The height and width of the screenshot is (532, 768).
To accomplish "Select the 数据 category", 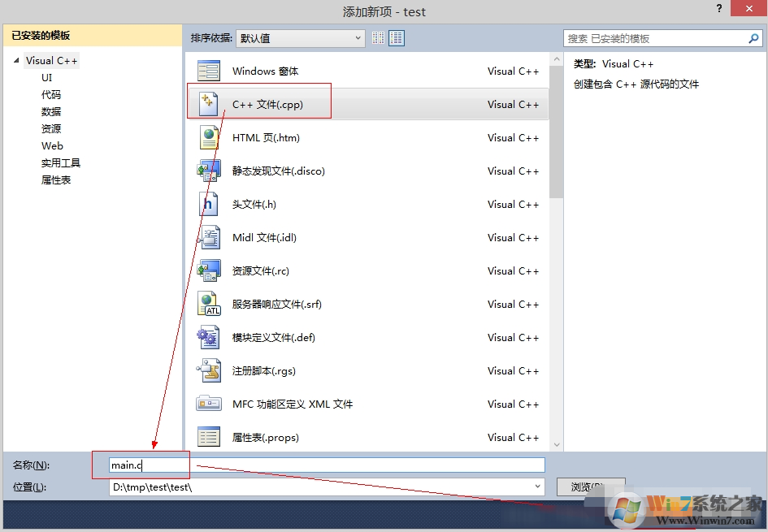I will click(x=51, y=111).
